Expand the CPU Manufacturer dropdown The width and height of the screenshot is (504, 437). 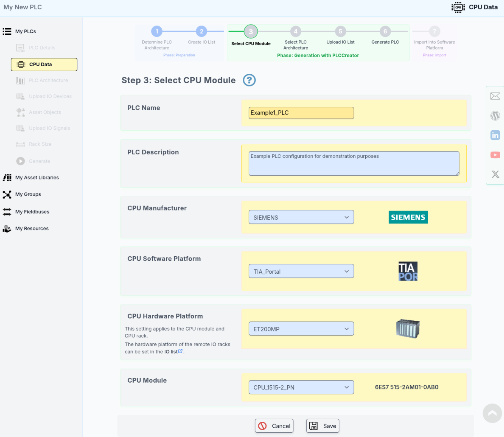301,217
